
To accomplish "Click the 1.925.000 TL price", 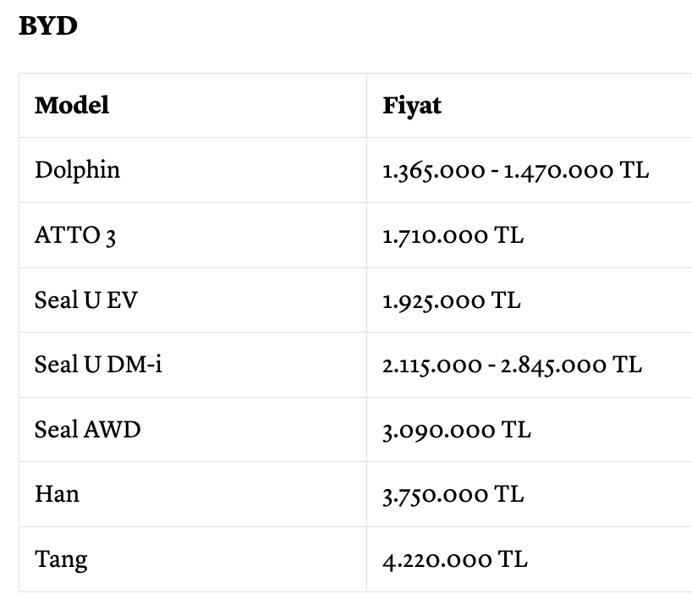I will [x=452, y=300].
